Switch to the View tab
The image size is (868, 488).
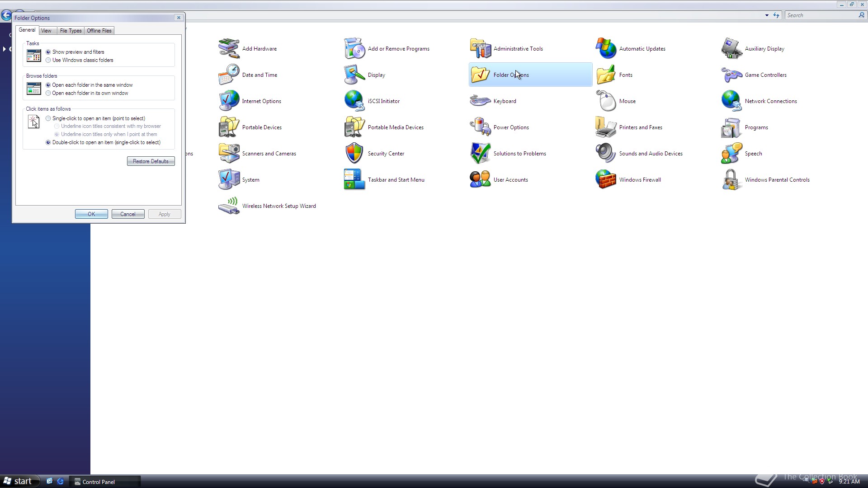(46, 31)
